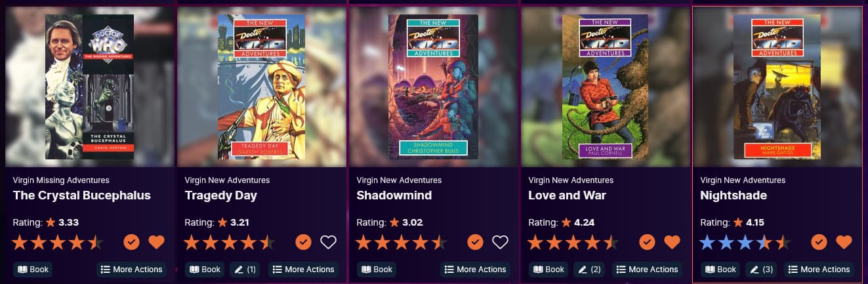Expand More Actions for The Crystal Bucephalus

(x=131, y=269)
